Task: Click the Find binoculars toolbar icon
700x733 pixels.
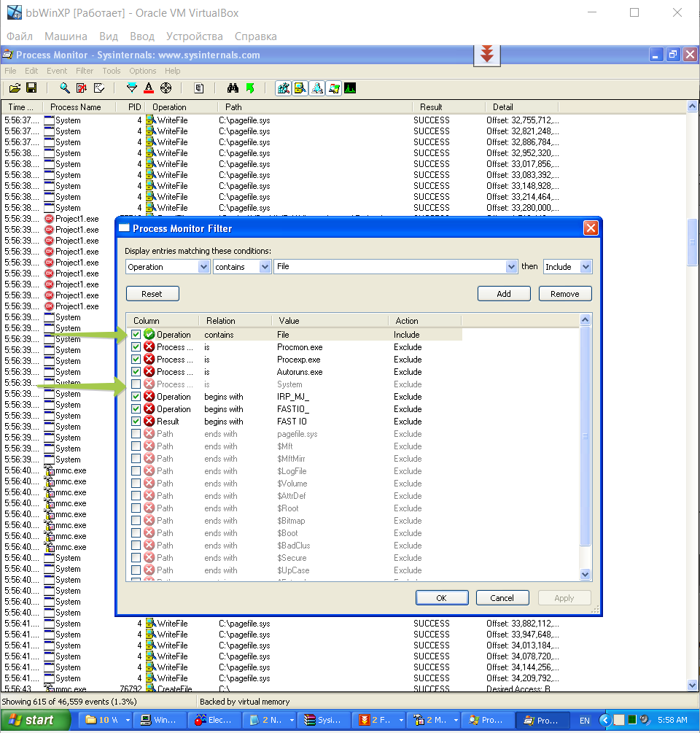Action: pos(233,88)
